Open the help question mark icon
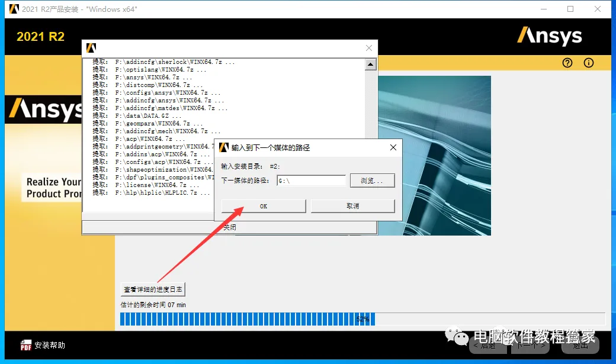 point(567,63)
